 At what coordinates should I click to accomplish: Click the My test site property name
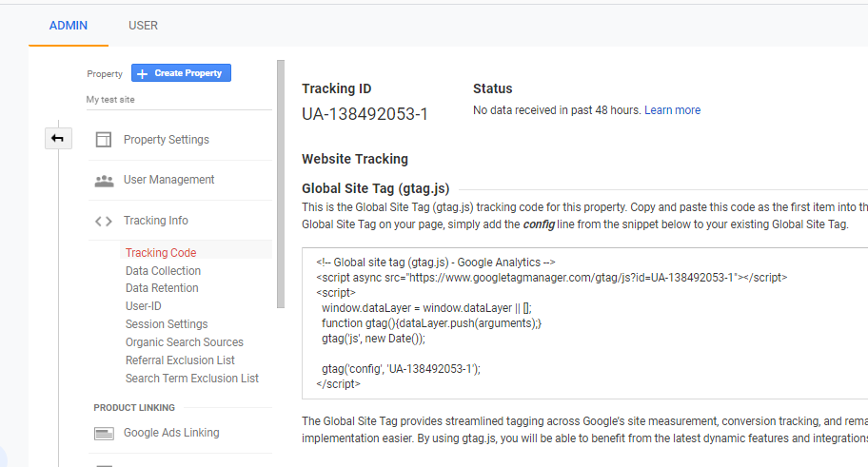[x=110, y=100]
